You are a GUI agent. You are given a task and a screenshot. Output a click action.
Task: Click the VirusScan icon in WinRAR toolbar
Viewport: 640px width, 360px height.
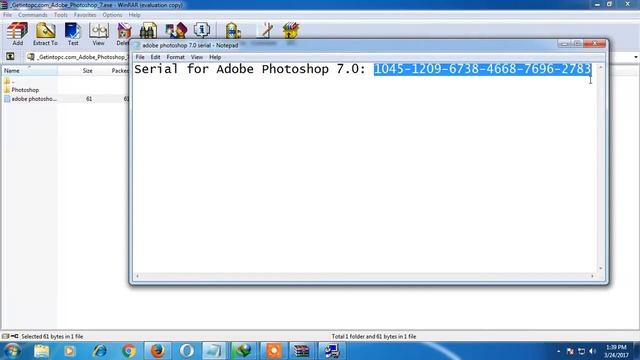(233, 31)
